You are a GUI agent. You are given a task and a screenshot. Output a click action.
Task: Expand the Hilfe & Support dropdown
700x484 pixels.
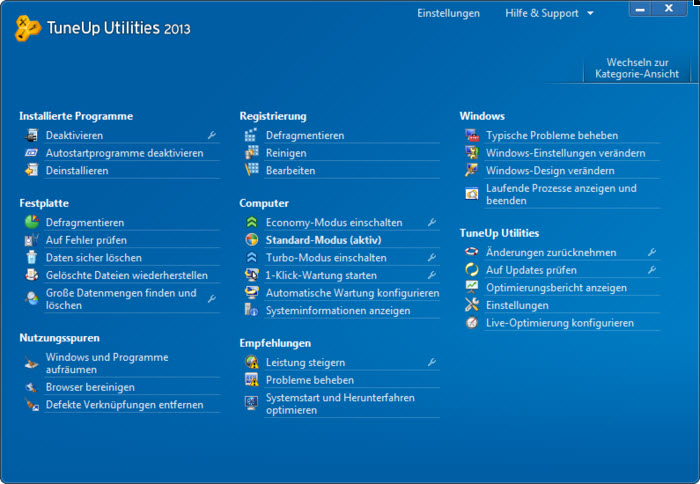point(549,13)
